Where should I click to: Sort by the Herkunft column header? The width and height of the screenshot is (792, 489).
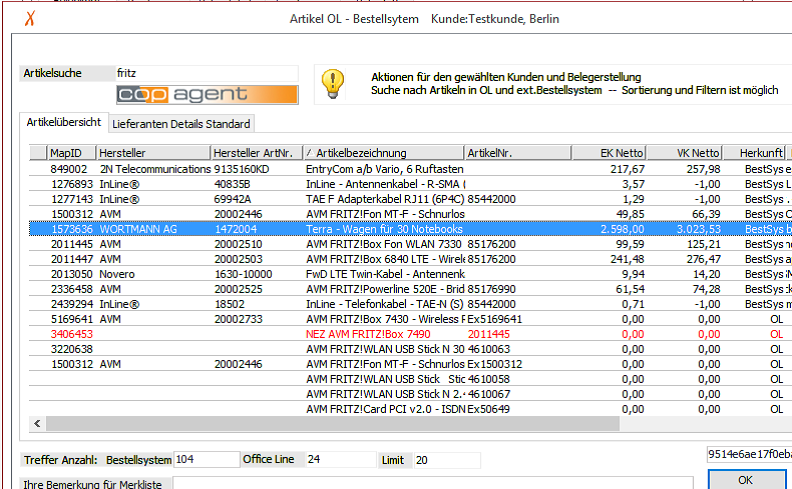coord(754,153)
